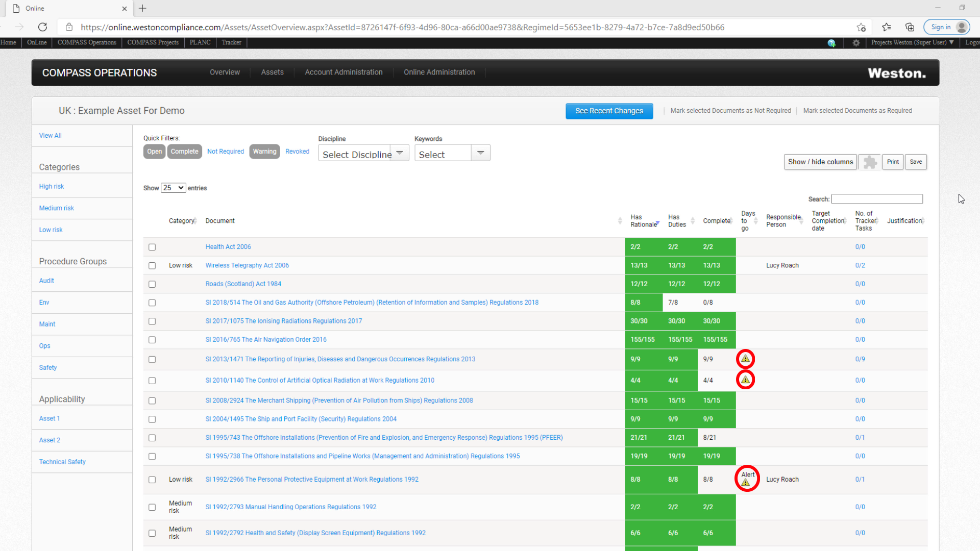Open High risk category
980x551 pixels.
point(52,187)
